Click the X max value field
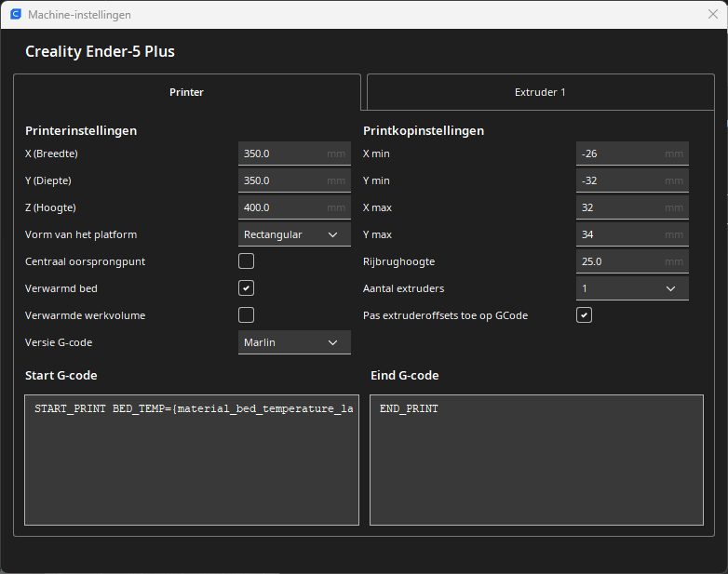 click(x=632, y=207)
